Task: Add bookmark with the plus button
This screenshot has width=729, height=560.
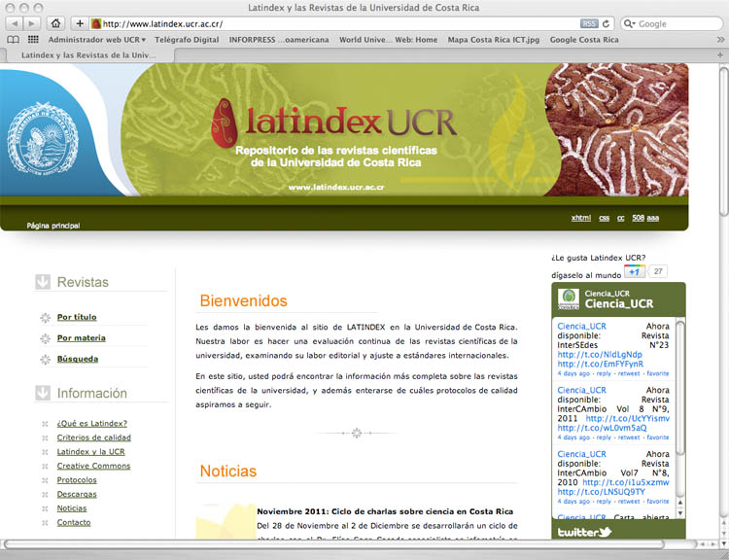Action: [80, 23]
